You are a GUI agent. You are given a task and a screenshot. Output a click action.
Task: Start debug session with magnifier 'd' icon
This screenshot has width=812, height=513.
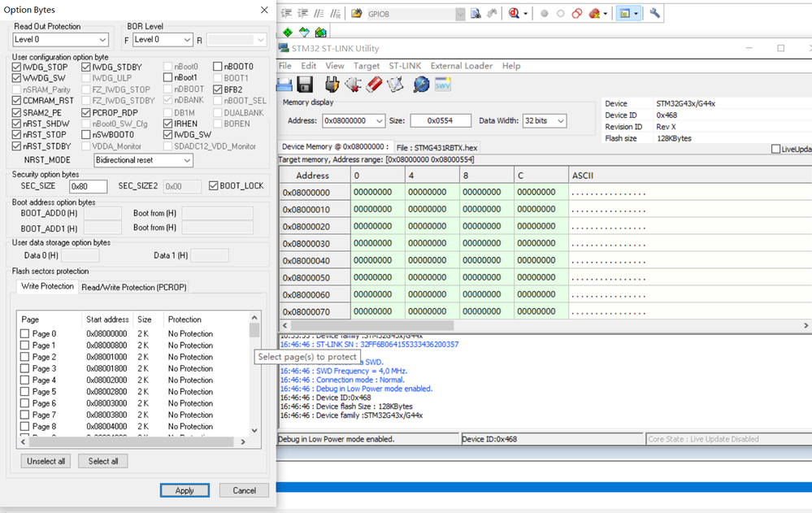click(514, 14)
